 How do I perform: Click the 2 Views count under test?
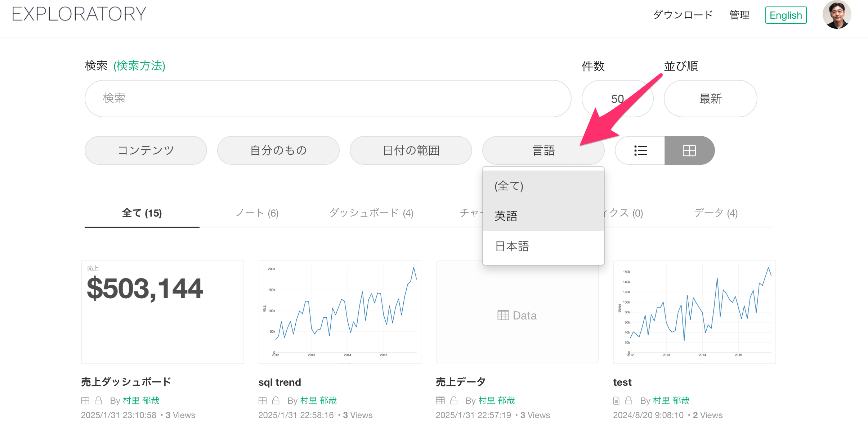tap(708, 415)
